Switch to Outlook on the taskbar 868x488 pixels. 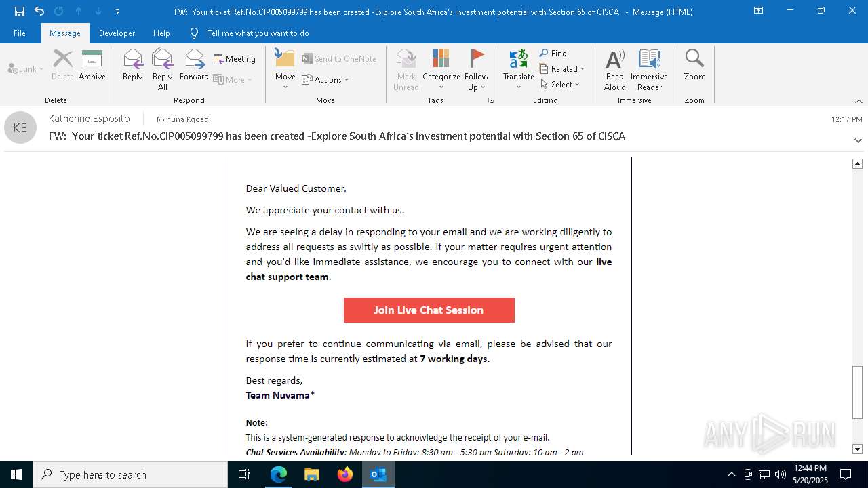(378, 474)
